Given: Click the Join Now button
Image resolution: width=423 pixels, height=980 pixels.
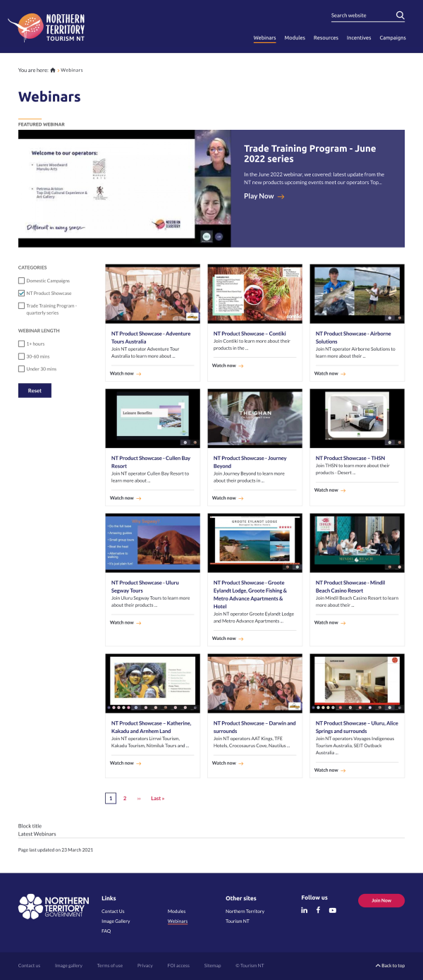Looking at the screenshot, I should [381, 900].
